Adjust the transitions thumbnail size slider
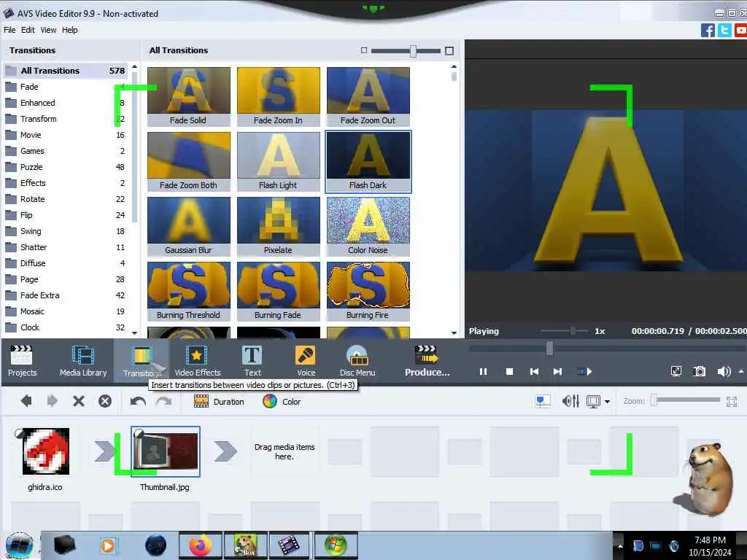This screenshot has height=560, width=747. pyautogui.click(x=406, y=50)
